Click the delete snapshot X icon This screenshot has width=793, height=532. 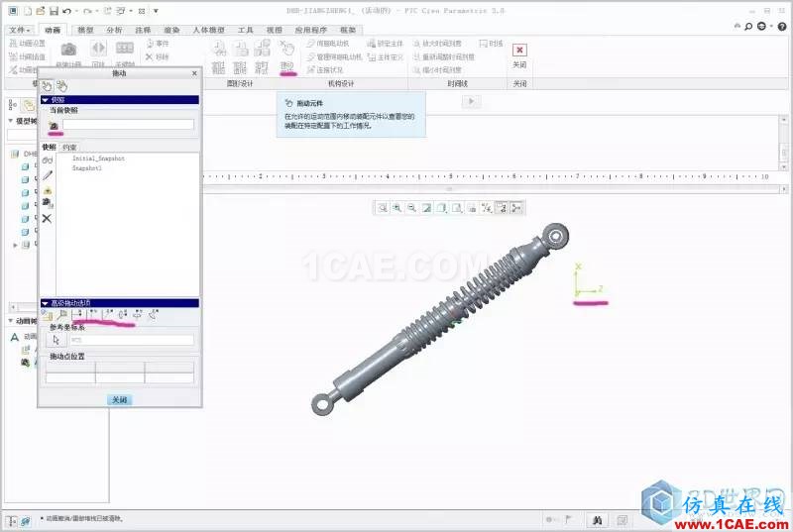click(47, 218)
